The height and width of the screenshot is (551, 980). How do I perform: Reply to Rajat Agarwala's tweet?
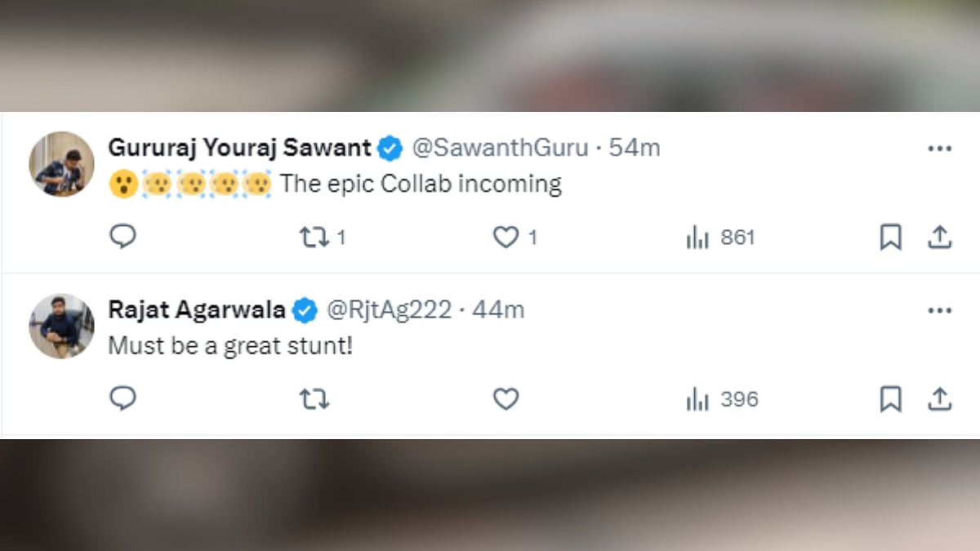tap(122, 398)
